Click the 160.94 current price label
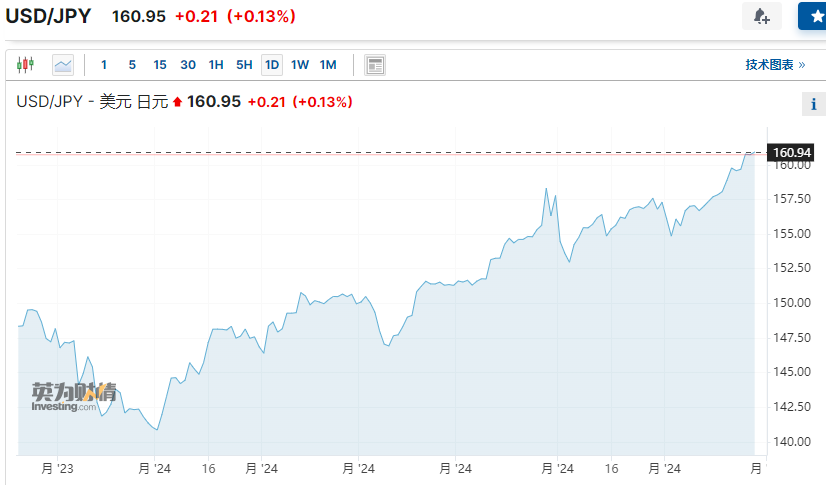826x485 pixels. 792,152
